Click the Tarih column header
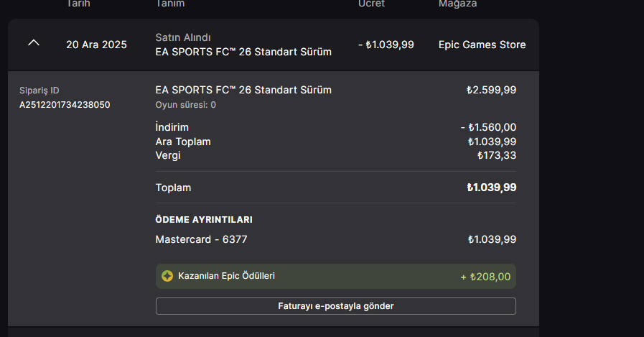The image size is (644, 337). pos(78,4)
